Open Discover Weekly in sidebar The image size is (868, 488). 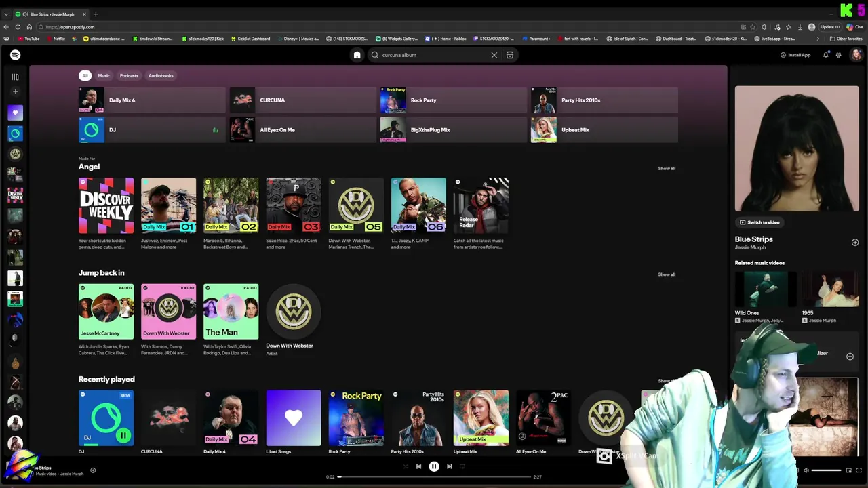15,195
